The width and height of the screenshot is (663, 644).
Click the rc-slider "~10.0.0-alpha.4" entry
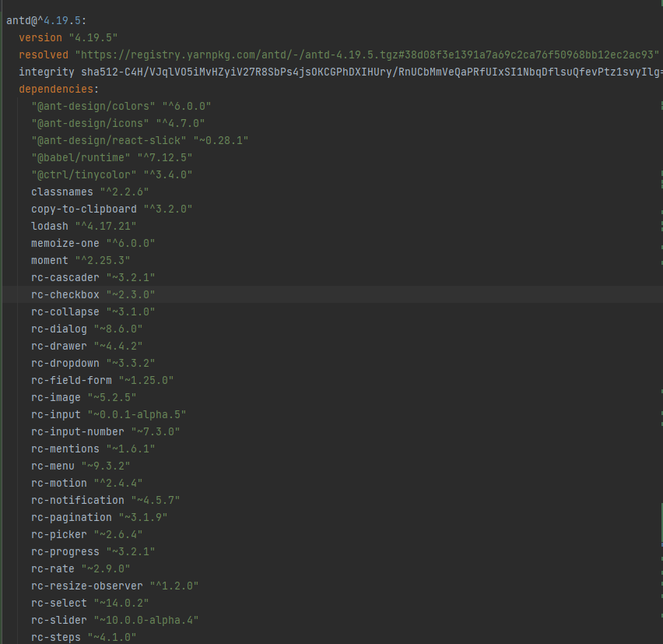tap(115, 621)
